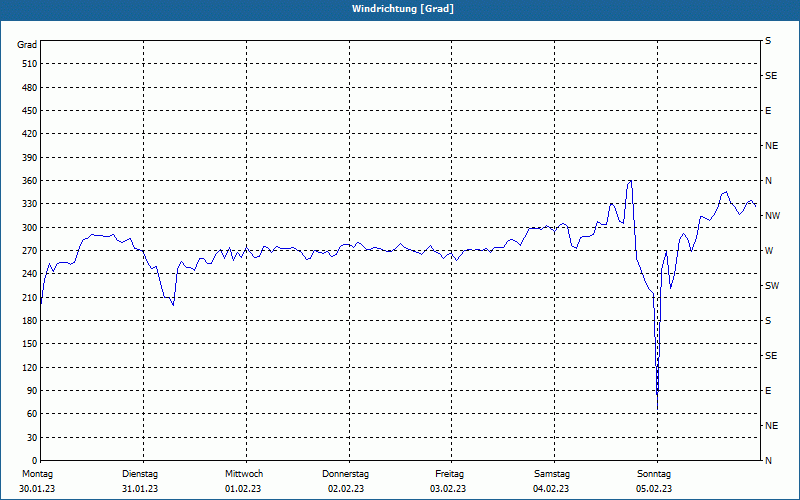Viewport: 800px width, 500px height.
Task: Select the 480 value on the degree axis
Action: pos(30,87)
